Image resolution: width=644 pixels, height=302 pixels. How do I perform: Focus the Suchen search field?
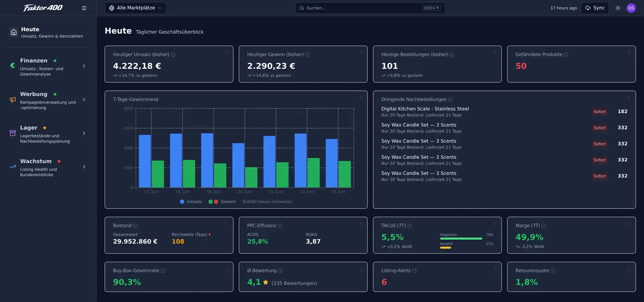(370, 8)
